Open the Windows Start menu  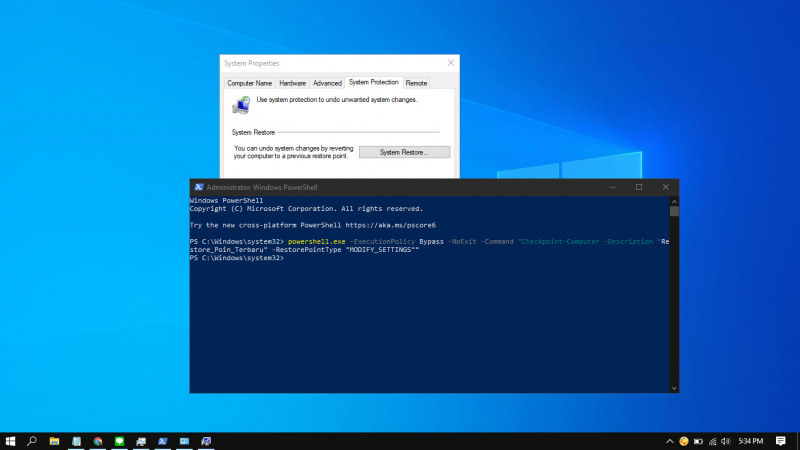point(10,441)
